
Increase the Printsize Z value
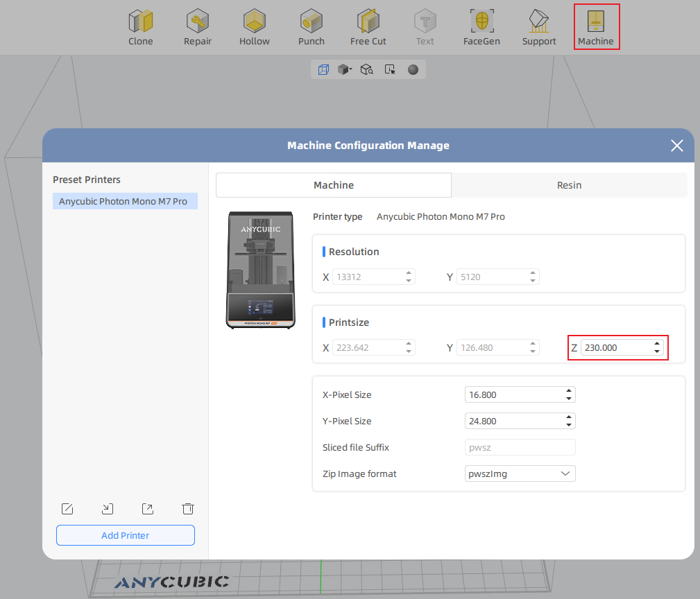657,343
